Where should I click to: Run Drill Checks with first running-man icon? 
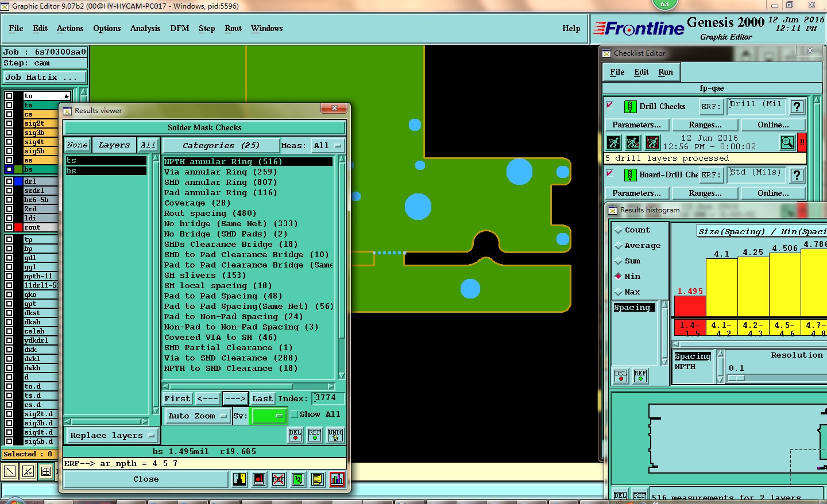coord(613,142)
